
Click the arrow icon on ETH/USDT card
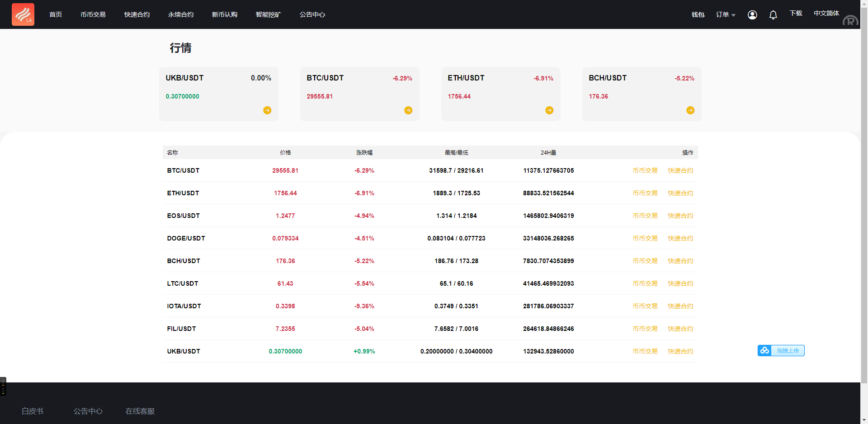pos(549,110)
